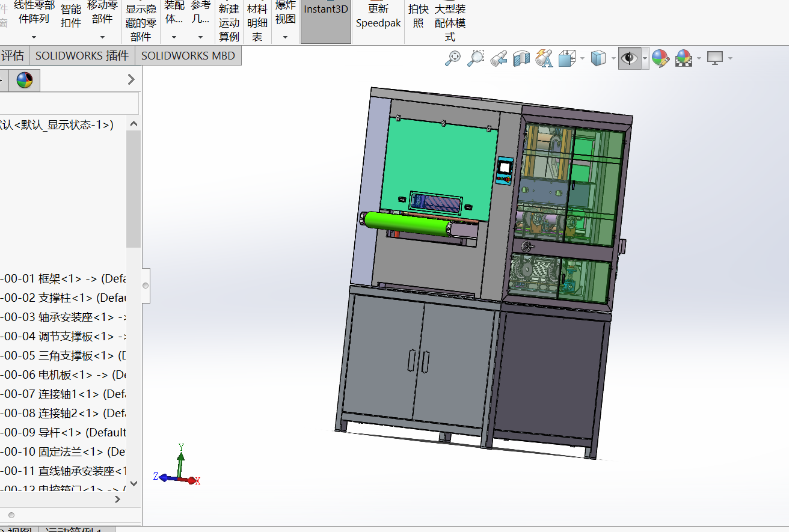Toggle the Instant3D mode button
The image size is (789, 532).
pyautogui.click(x=325, y=22)
